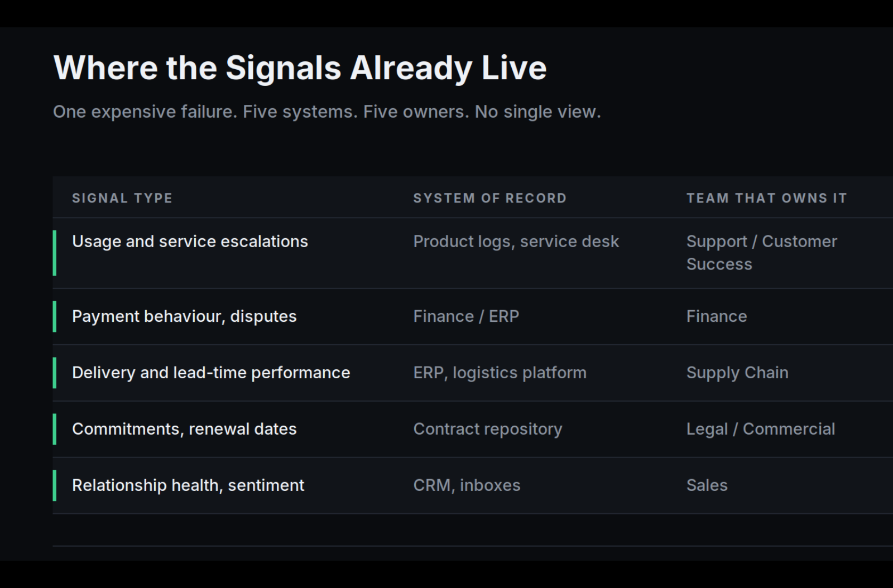Select 'Commitments, renewal dates' row label

point(184,429)
